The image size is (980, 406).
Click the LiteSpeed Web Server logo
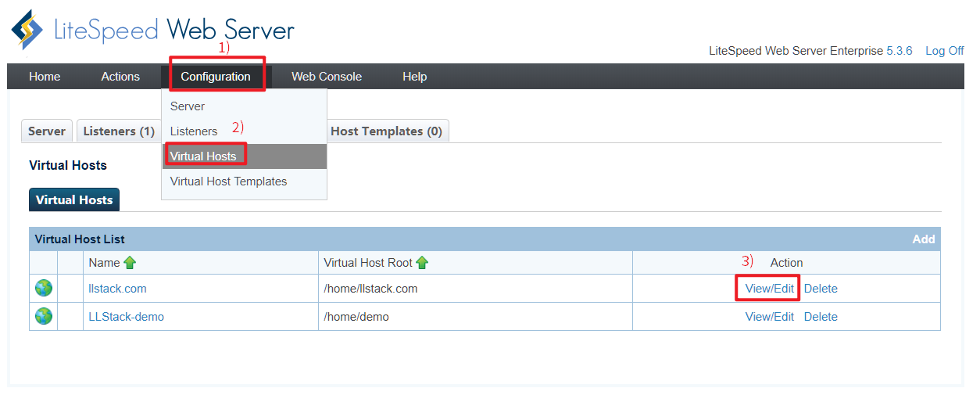click(152, 31)
